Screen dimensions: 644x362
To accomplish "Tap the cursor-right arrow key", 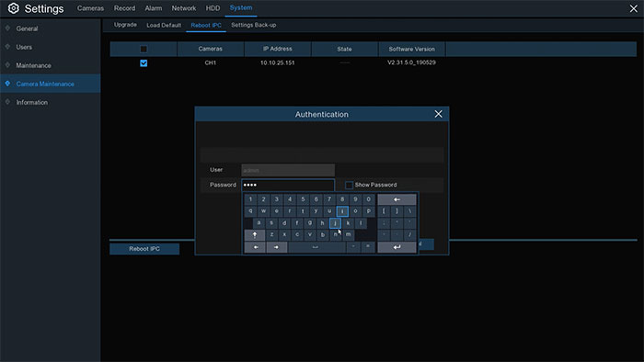I will tap(276, 247).
